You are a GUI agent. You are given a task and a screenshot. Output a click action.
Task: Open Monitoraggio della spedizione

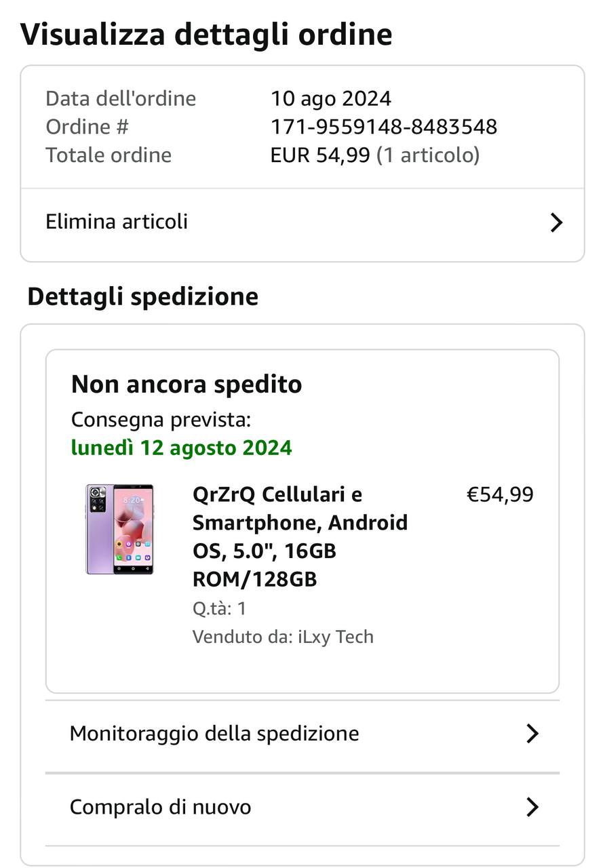tap(214, 733)
